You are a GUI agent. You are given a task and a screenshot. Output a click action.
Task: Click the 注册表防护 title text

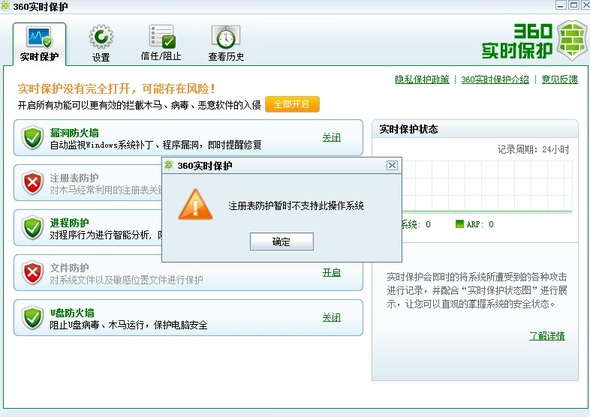74,178
